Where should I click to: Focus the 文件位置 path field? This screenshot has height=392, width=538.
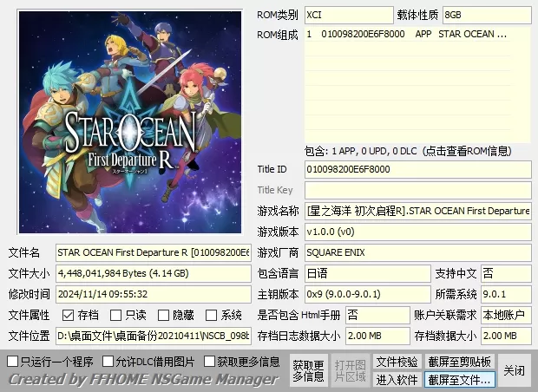(153, 336)
